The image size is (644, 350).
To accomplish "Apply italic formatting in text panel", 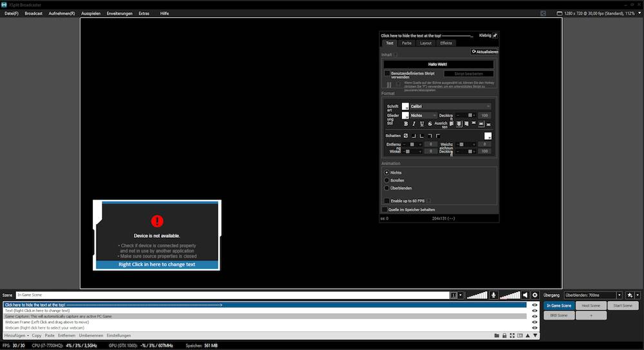I will (x=413, y=124).
